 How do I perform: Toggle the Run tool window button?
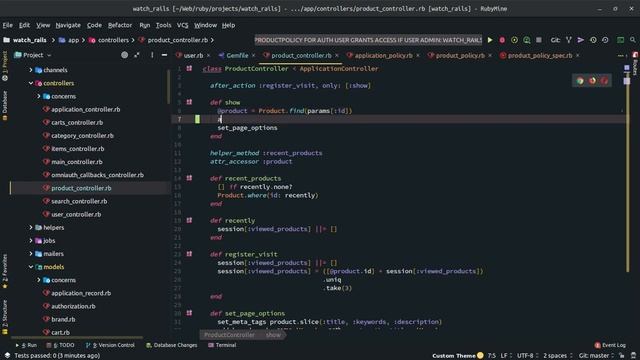[27, 345]
